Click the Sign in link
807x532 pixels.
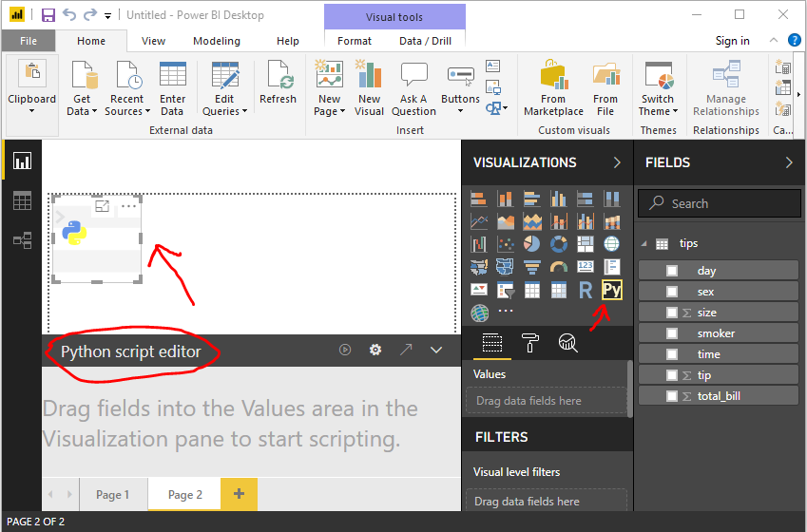(732, 41)
